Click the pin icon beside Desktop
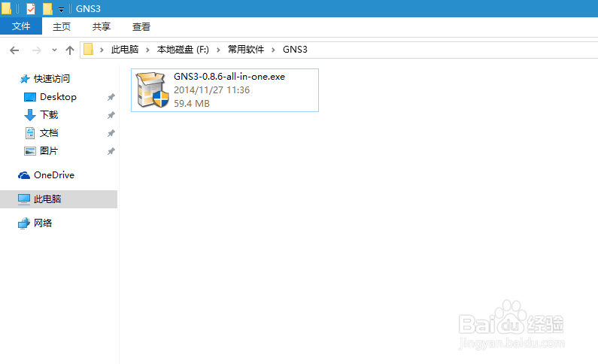Image resolution: width=598 pixels, height=364 pixels. 111,97
